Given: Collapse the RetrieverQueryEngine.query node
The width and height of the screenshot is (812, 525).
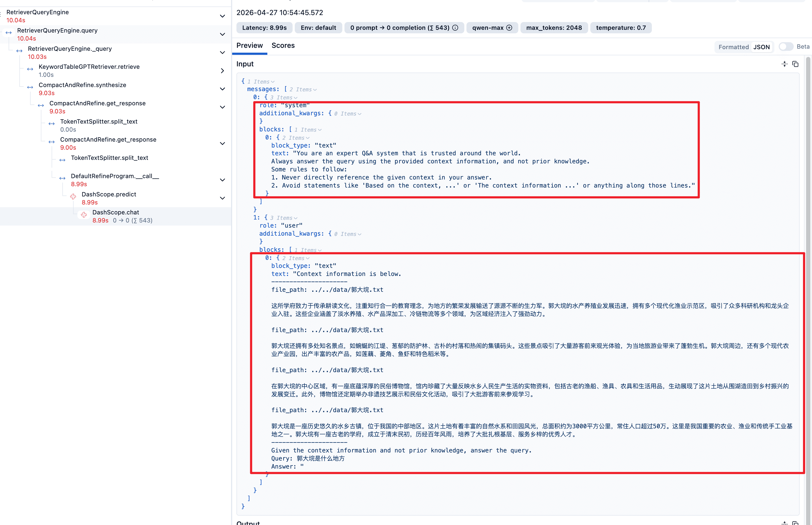Looking at the screenshot, I should (x=222, y=34).
